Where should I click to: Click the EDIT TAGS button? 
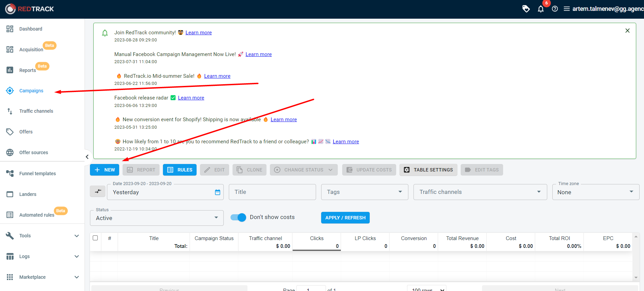tap(482, 170)
